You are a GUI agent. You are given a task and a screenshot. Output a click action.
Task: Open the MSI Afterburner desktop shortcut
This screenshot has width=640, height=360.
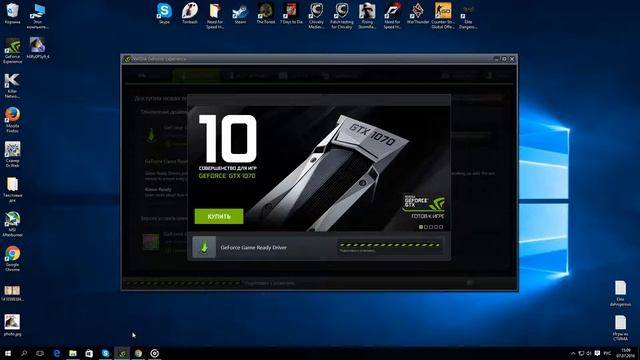pos(12,224)
